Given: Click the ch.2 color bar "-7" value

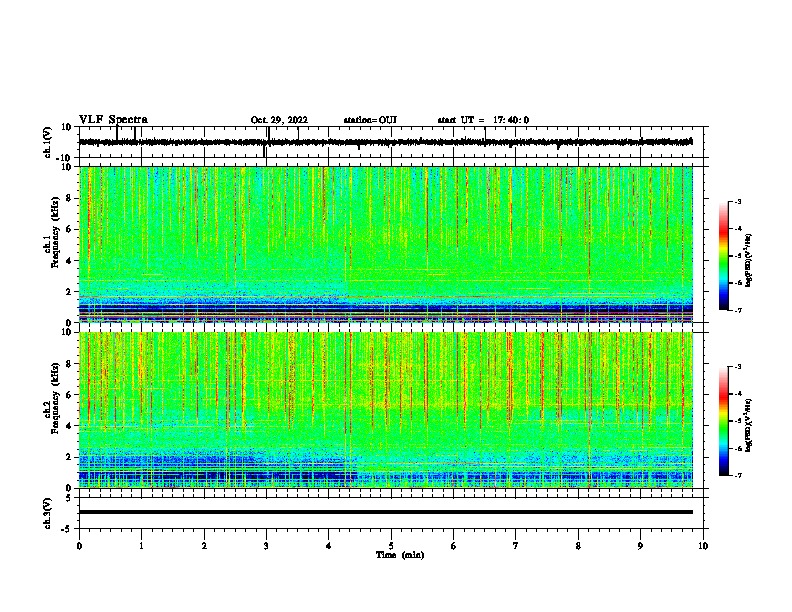Looking at the screenshot, I should click(737, 476).
